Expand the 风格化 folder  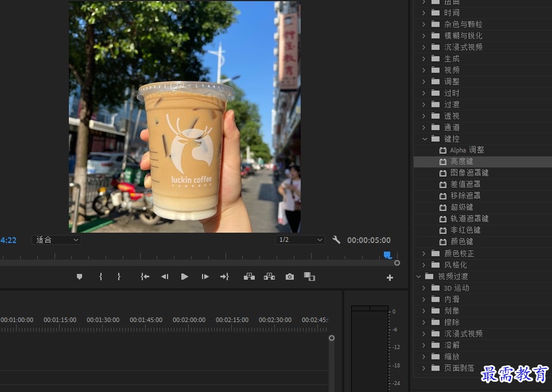[x=424, y=265]
